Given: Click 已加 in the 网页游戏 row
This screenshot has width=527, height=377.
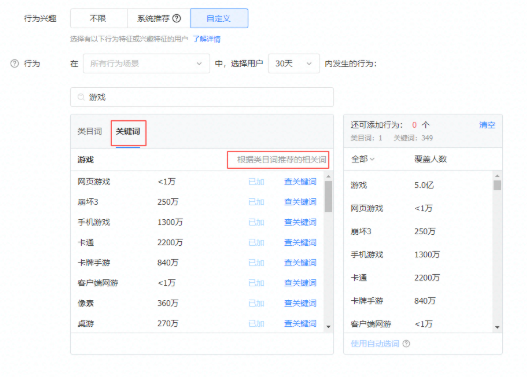Looking at the screenshot, I should [x=256, y=182].
